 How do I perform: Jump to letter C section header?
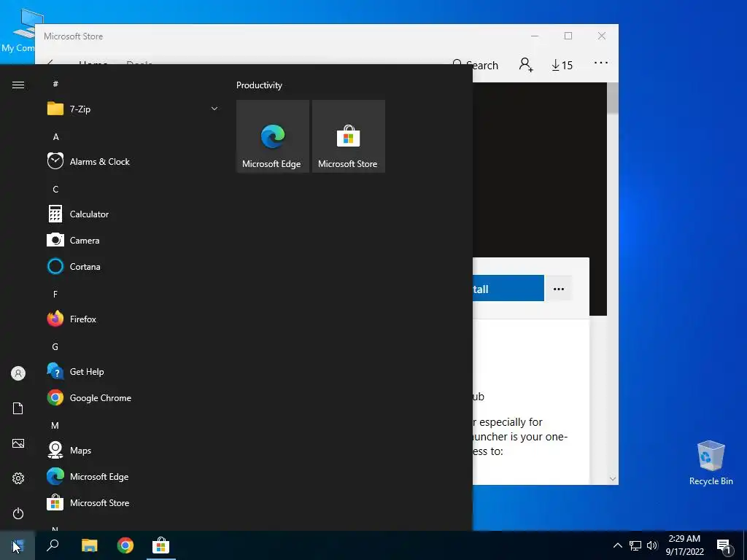[x=55, y=189]
